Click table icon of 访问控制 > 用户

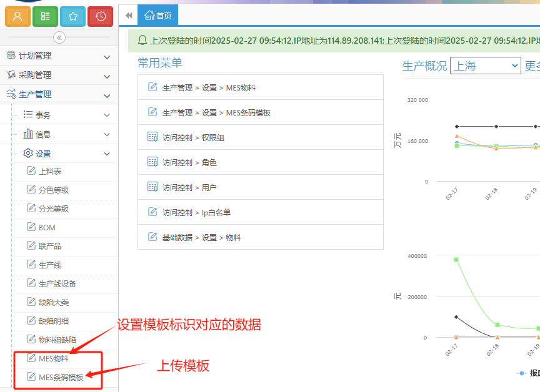(152, 187)
